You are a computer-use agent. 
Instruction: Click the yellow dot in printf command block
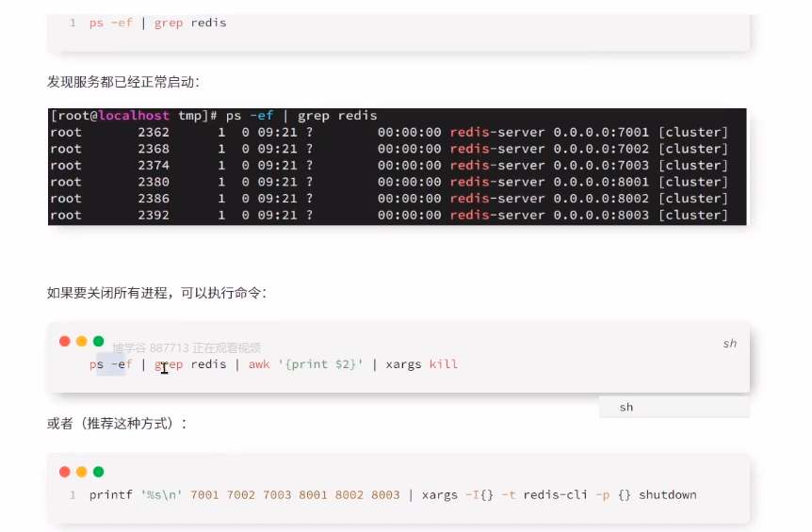pos(81,472)
